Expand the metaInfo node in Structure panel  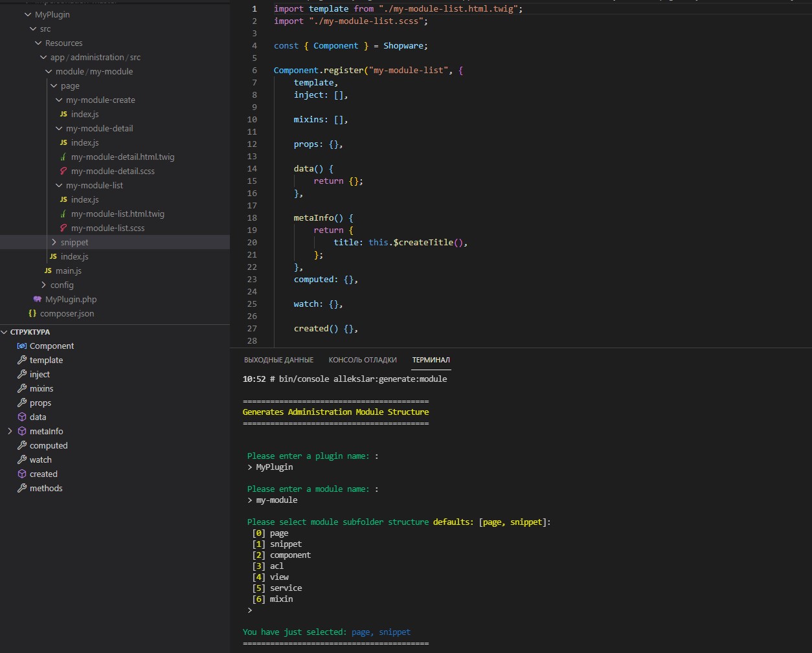click(x=9, y=431)
